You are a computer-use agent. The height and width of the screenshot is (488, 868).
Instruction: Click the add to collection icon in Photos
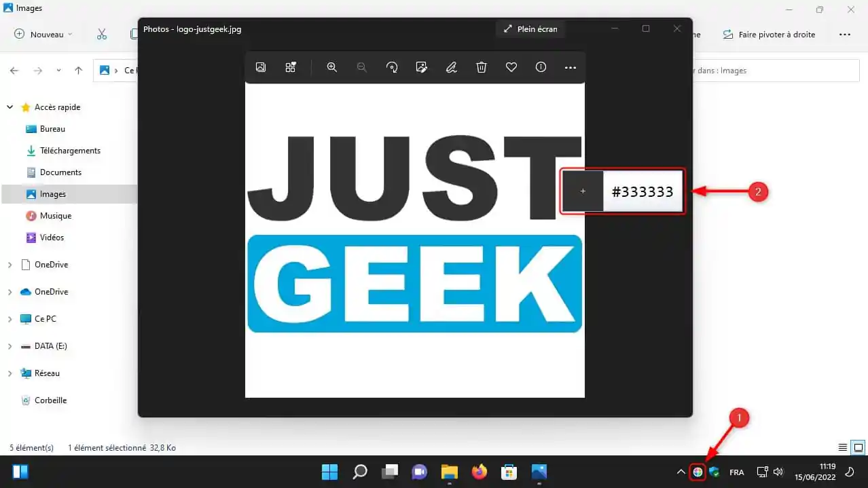pos(291,67)
